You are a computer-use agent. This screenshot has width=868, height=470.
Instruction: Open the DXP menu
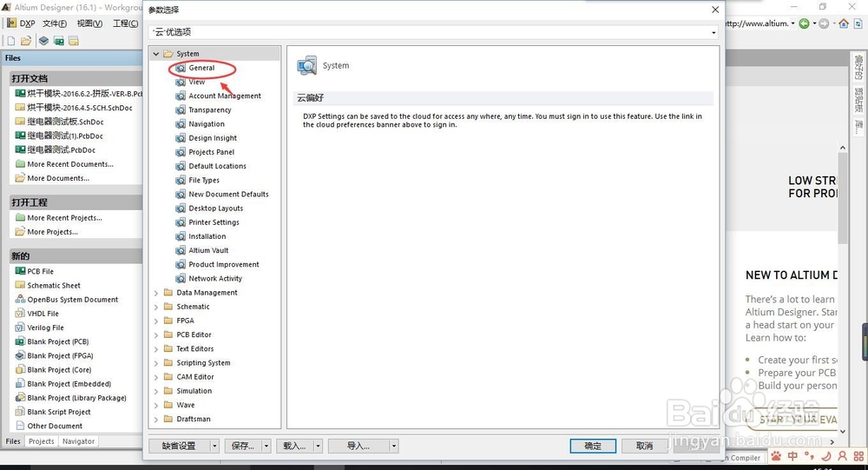(x=21, y=23)
